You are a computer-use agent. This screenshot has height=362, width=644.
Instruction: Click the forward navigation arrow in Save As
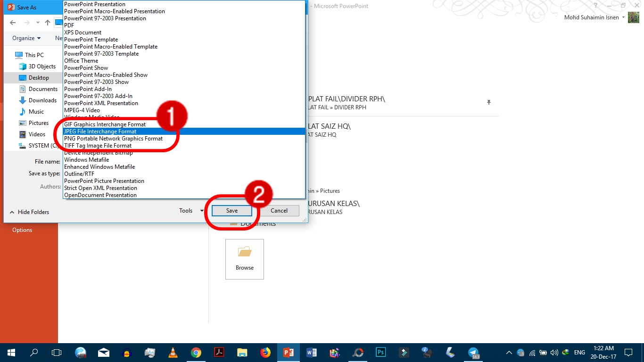tap(27, 23)
